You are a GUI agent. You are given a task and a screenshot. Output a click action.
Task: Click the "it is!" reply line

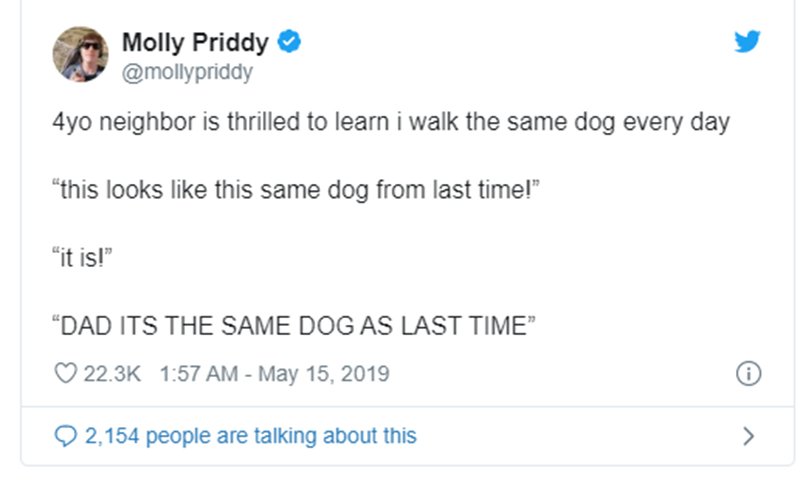click(82, 257)
